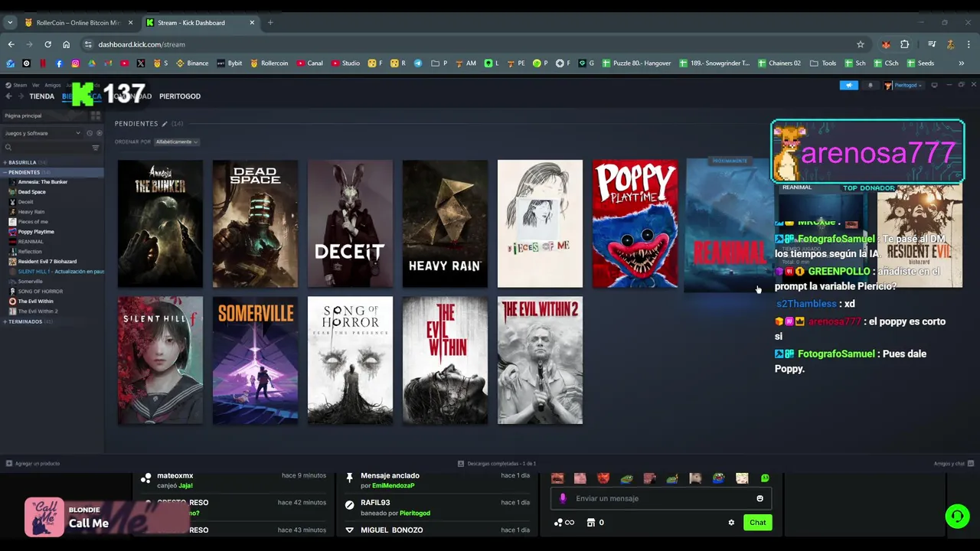Click the browser reload icon
The image size is (980, 551).
click(x=47, y=44)
